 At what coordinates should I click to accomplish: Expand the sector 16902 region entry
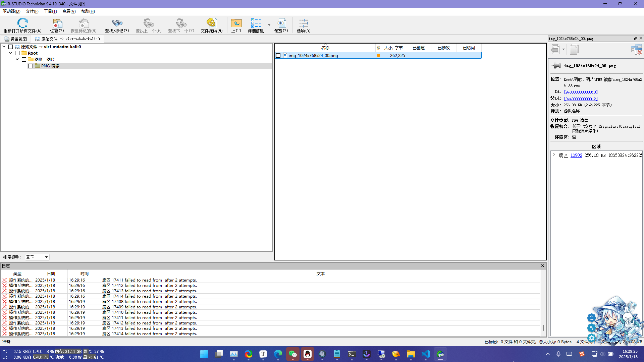(x=554, y=155)
